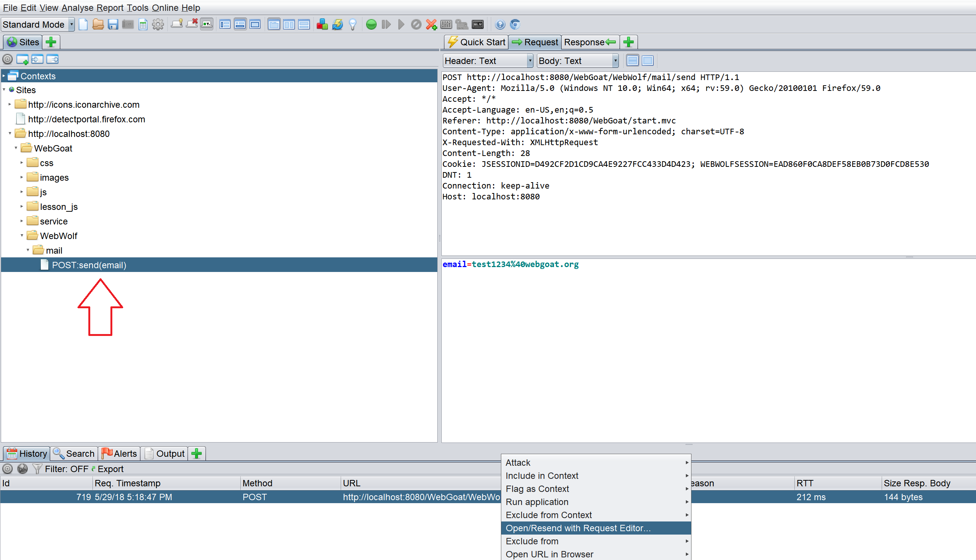Add a new tab next to Sites

click(51, 42)
